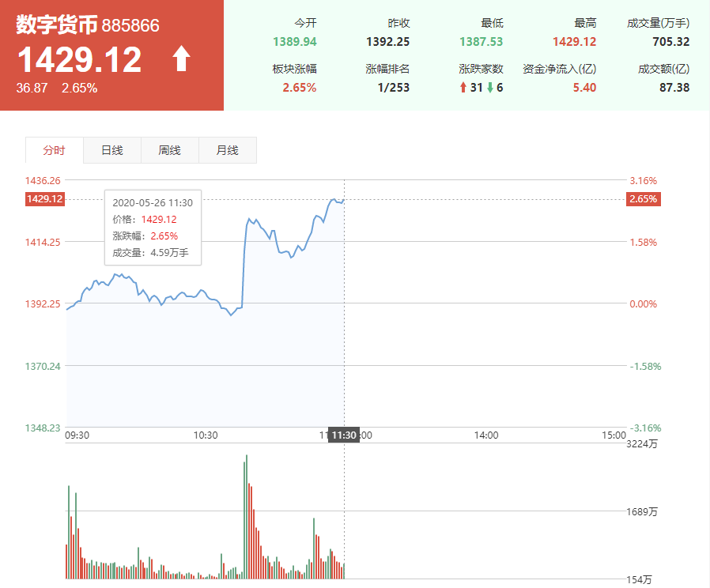Viewport: 710px width, 588px height.
Task: Click the red 2.65% label on the right axis
Action: tap(643, 199)
